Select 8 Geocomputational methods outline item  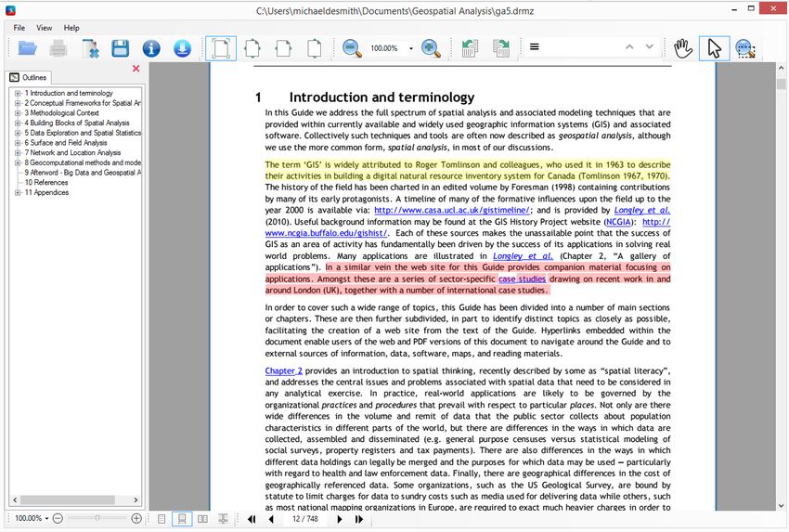pyautogui.click(x=83, y=162)
